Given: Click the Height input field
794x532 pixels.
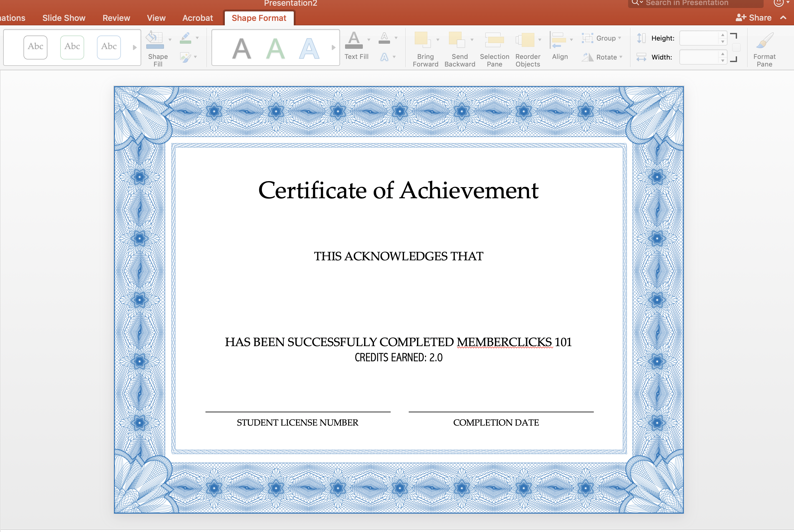Looking at the screenshot, I should click(699, 38).
